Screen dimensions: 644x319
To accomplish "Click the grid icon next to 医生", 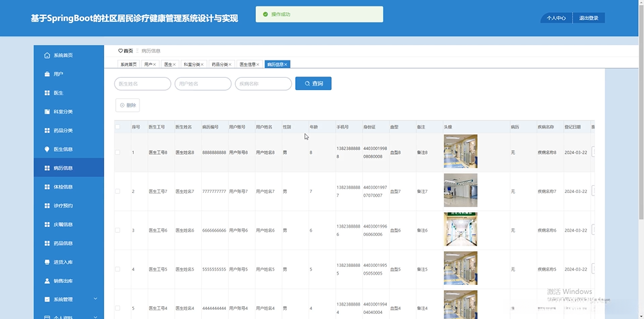I will pos(47,93).
